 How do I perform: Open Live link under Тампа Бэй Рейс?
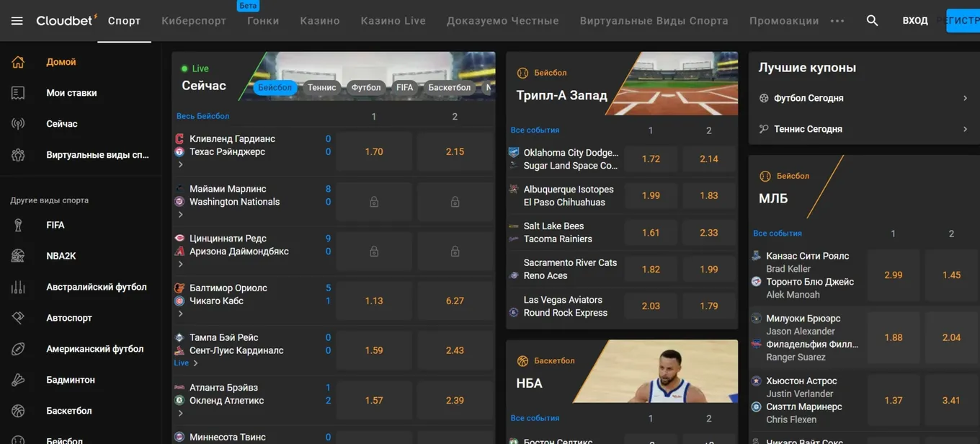tap(182, 363)
